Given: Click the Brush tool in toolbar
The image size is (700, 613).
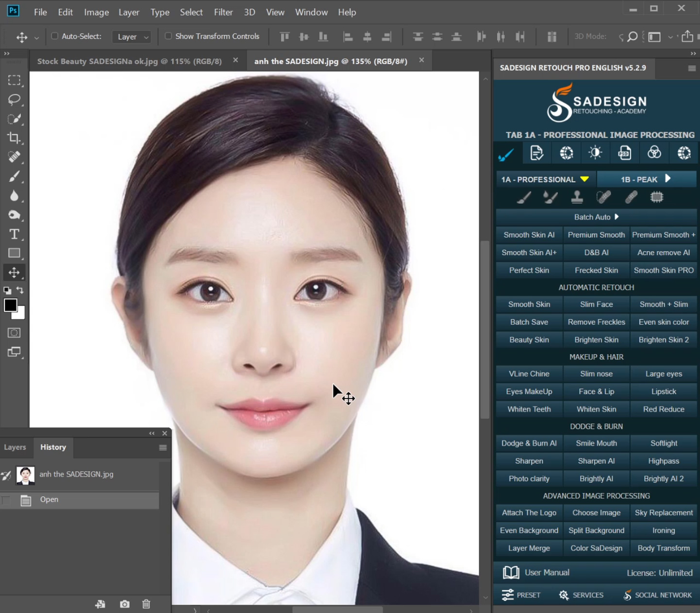Looking at the screenshot, I should [14, 176].
